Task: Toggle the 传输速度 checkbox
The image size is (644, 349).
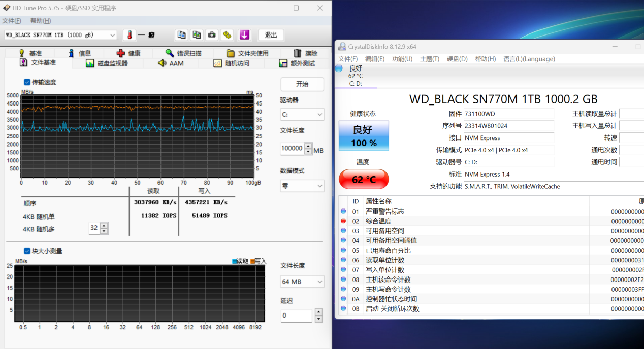Action: (x=27, y=82)
